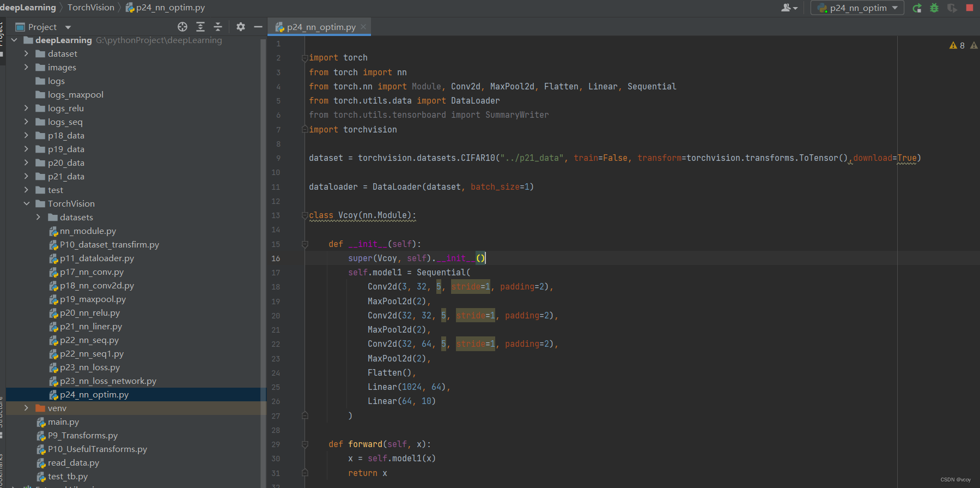Hide the Project panel with minus icon

click(x=258, y=27)
